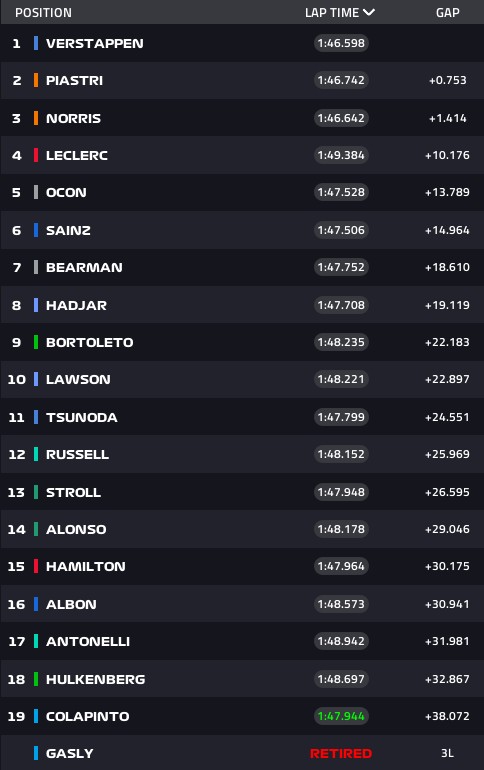484x770 pixels.
Task: Click Gasly's 3L gap value
Action: (x=447, y=753)
